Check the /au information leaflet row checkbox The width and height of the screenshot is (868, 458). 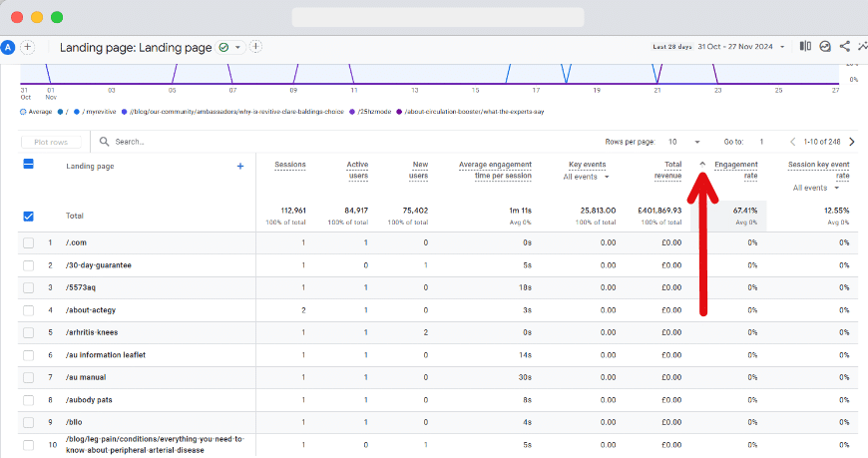coord(28,355)
